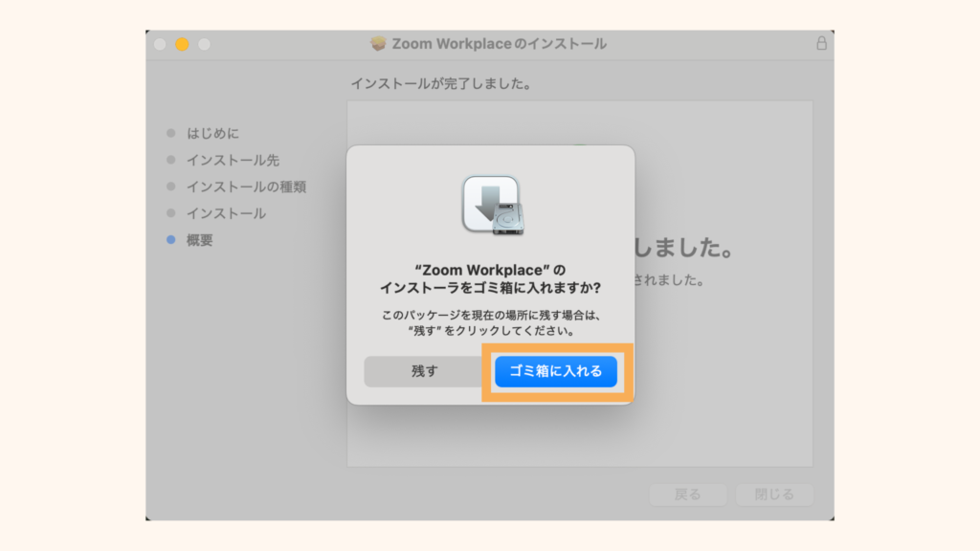The height and width of the screenshot is (551, 980).
Task: Select the 概要 step in the sidebar
Action: 203,240
